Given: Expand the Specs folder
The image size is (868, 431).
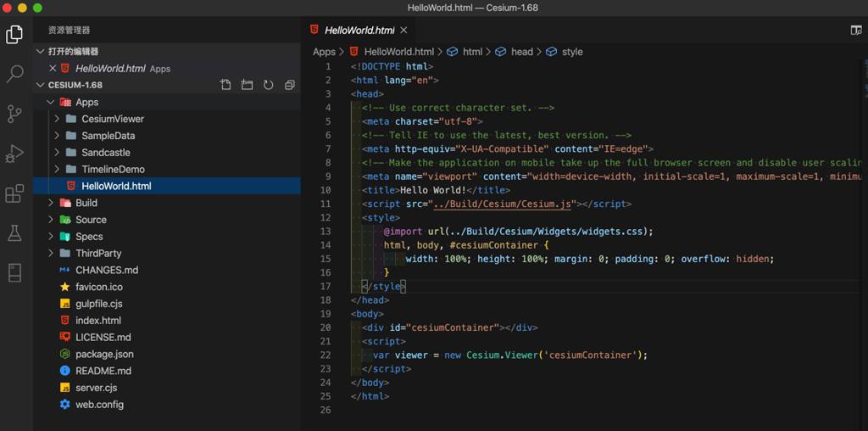Looking at the screenshot, I should pos(50,236).
